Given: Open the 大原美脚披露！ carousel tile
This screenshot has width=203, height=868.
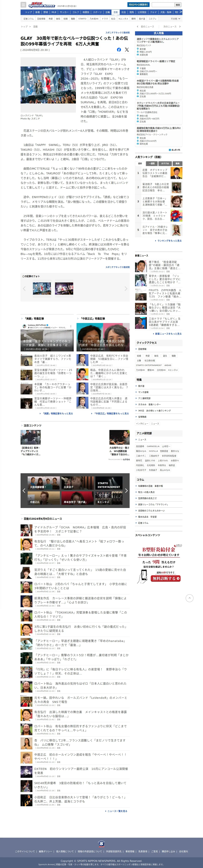Looking at the screenshot, I should click(x=44, y=483).
